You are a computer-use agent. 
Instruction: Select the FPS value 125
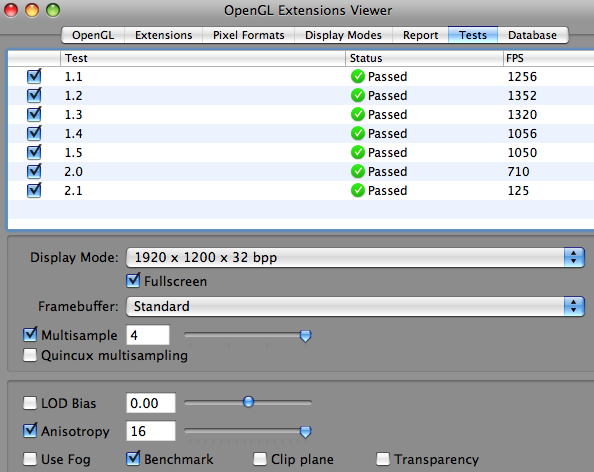point(518,190)
